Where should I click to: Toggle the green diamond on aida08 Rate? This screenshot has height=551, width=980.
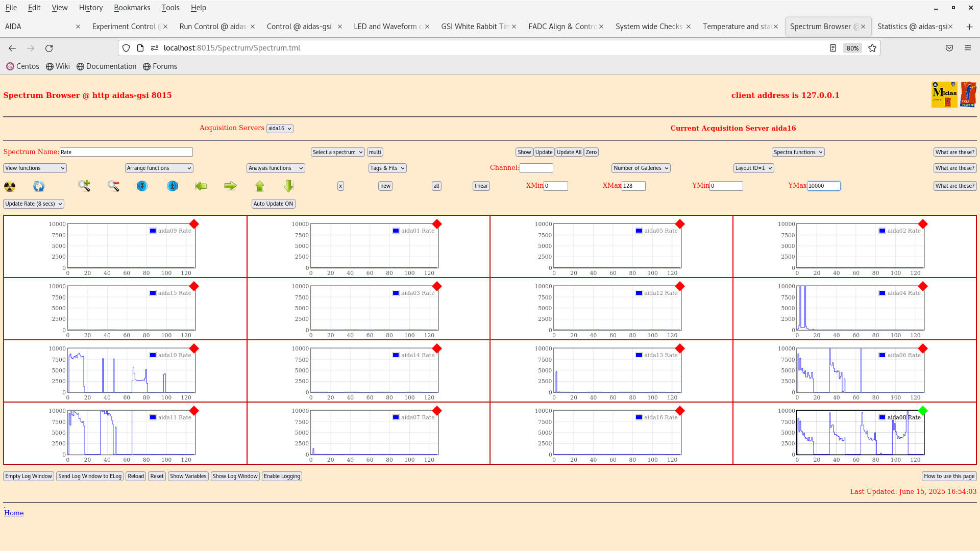tap(922, 411)
